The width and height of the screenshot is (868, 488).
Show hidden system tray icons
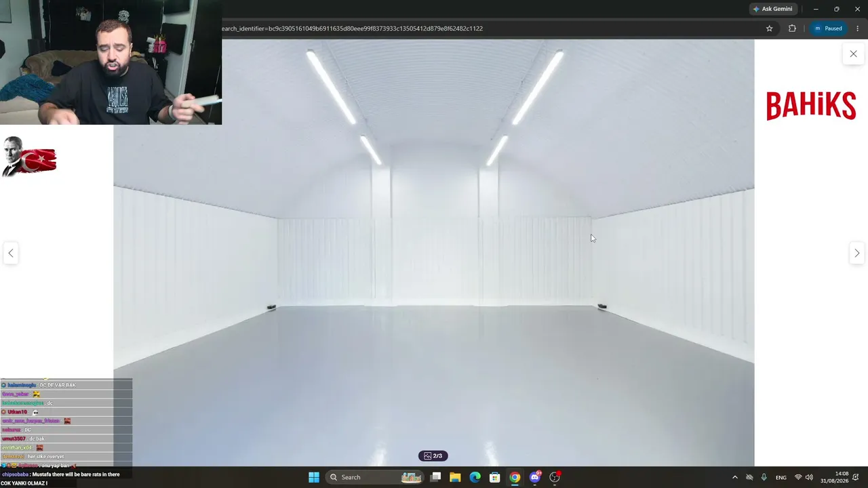coord(734,477)
